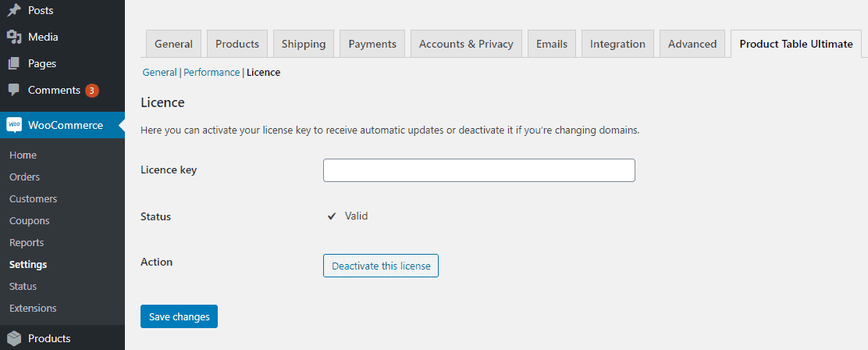Viewport: 868px width, 350px height.
Task: Save changes with the blue button
Action: (x=179, y=316)
